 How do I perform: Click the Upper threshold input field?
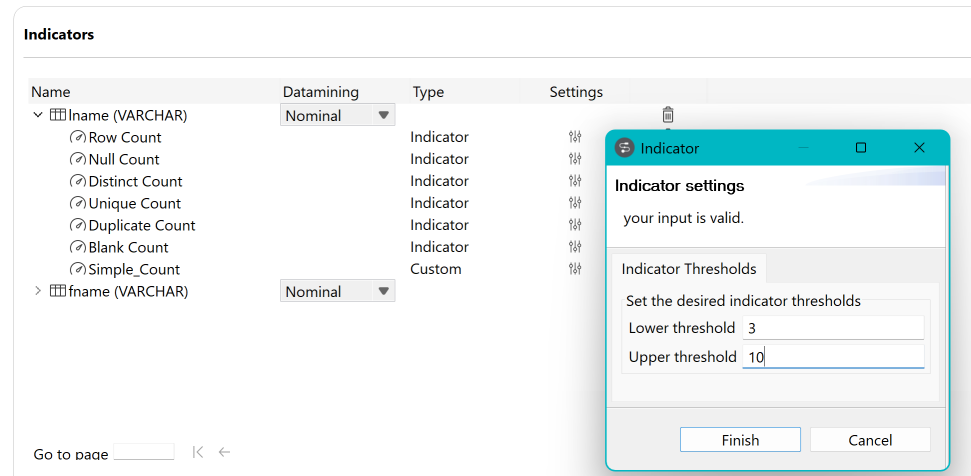tap(832, 357)
